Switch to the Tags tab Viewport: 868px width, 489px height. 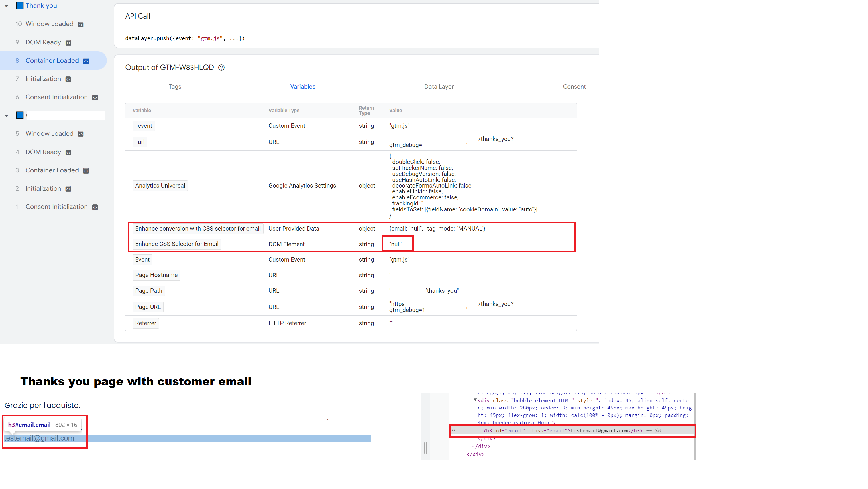tap(175, 87)
